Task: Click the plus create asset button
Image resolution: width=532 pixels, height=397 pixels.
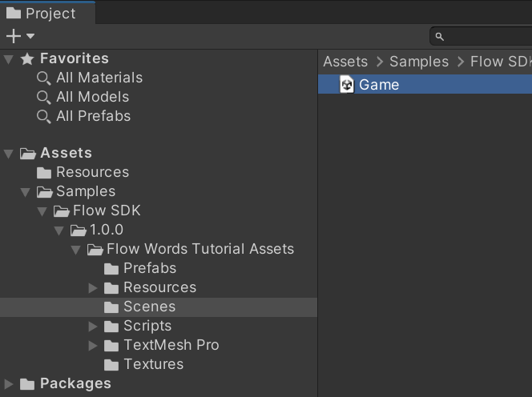Action: 13,36
